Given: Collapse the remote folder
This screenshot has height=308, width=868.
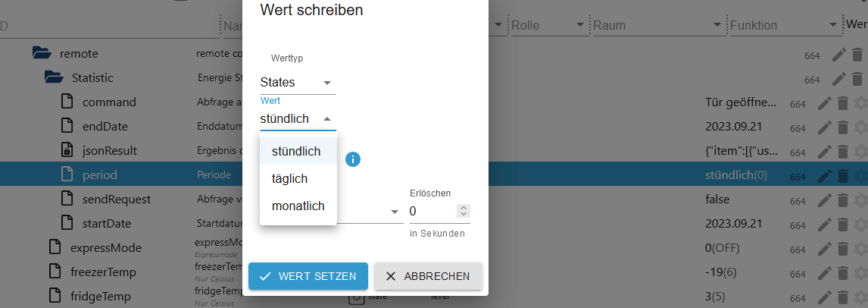Looking at the screenshot, I should 42,54.
